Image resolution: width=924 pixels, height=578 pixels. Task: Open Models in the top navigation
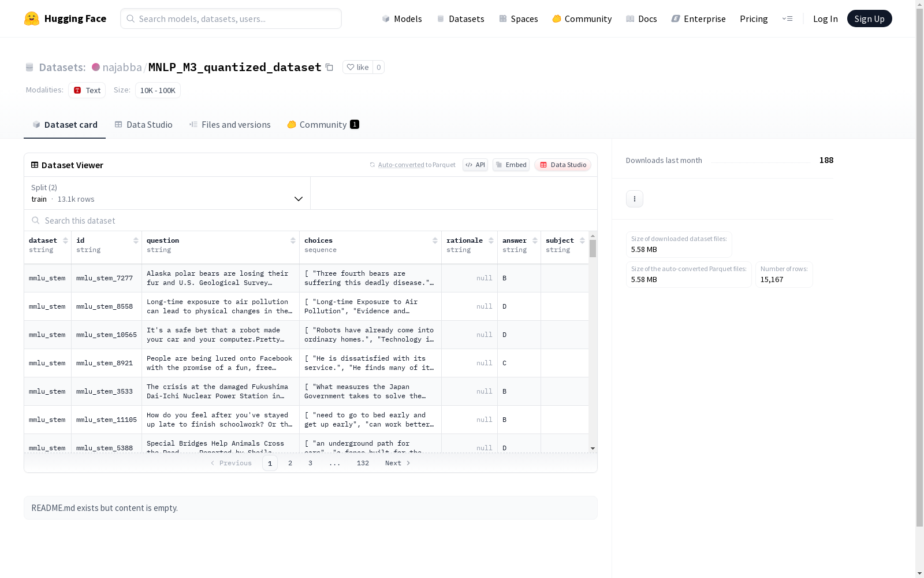pos(402,18)
